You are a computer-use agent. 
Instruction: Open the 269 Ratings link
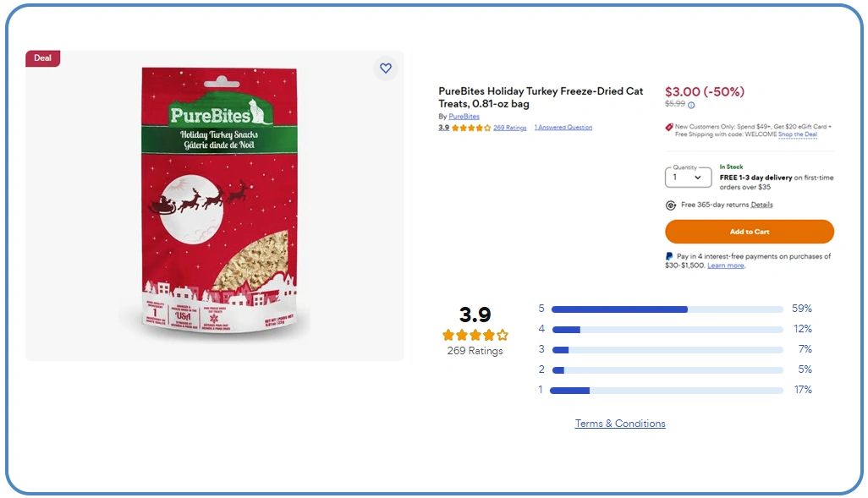[509, 128]
